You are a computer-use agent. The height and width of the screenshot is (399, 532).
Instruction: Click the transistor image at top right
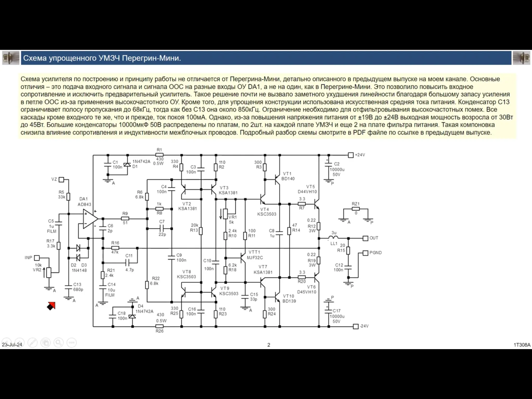pyautogui.click(x=521, y=58)
